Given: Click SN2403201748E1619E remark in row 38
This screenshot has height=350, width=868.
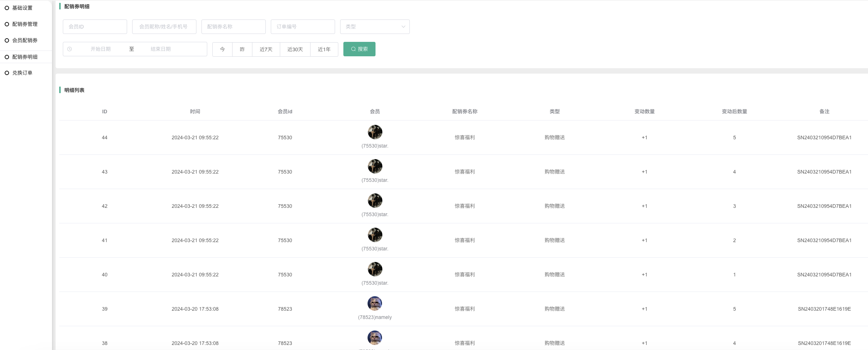Looking at the screenshot, I should (x=824, y=343).
